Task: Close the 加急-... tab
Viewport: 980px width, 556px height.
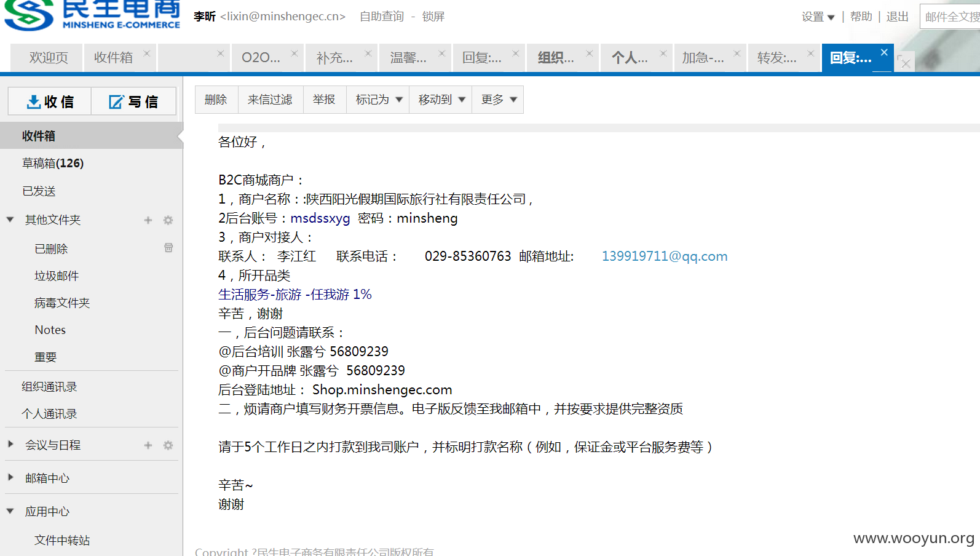Action: pos(737,54)
